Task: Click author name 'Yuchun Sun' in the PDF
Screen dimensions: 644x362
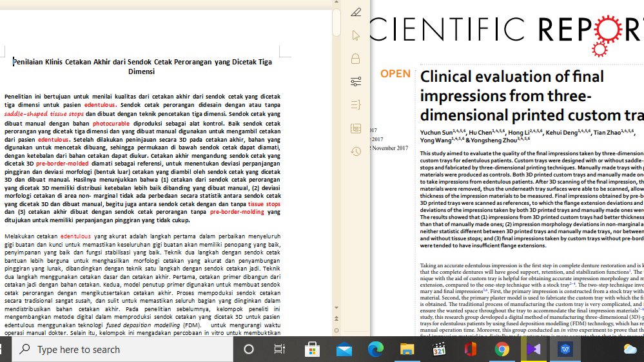Action: pos(436,133)
